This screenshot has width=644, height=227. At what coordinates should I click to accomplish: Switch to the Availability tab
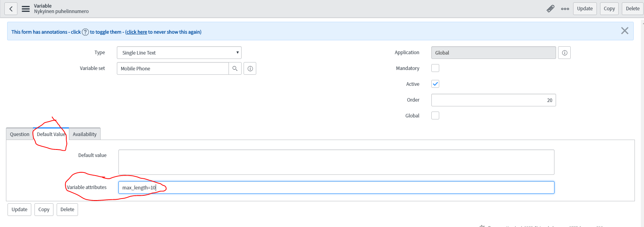click(x=84, y=134)
